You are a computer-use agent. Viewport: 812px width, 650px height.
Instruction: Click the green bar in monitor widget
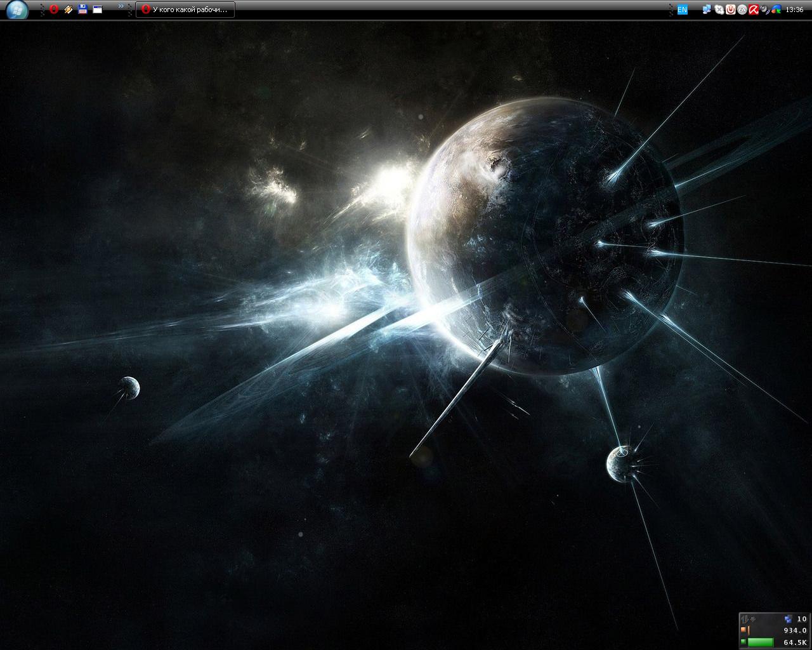click(760, 642)
